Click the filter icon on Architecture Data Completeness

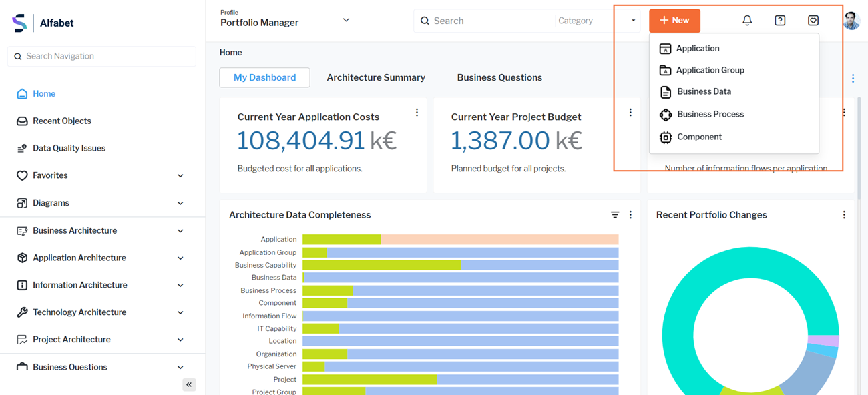point(615,215)
